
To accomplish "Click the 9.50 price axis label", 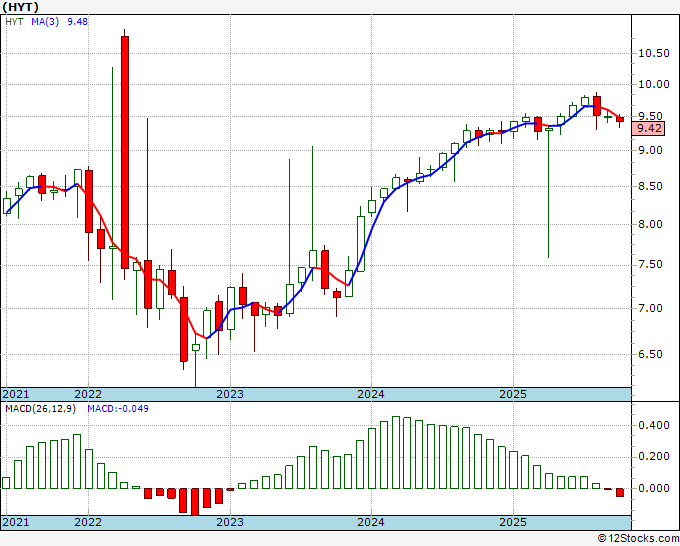I will 651,116.
